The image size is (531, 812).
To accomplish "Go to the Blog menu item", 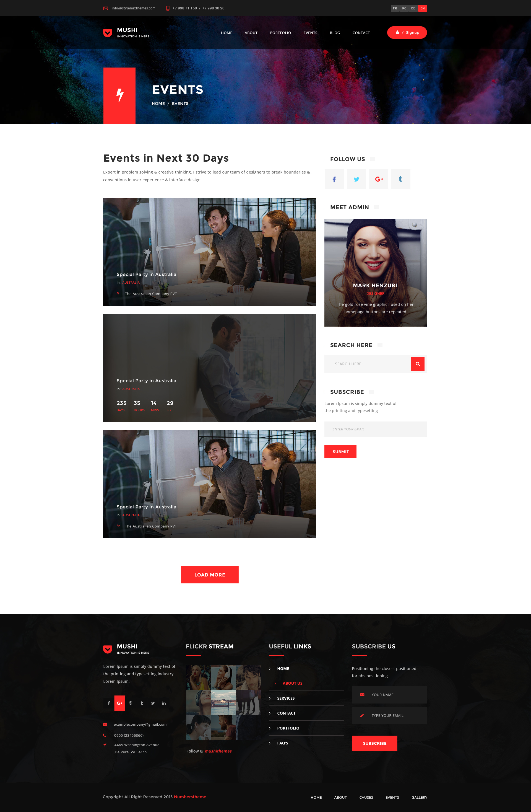I will tap(335, 33).
